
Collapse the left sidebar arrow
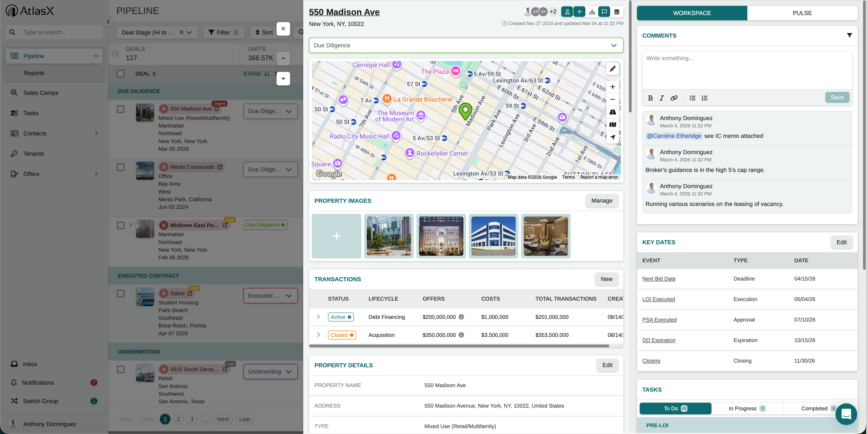(108, 22)
